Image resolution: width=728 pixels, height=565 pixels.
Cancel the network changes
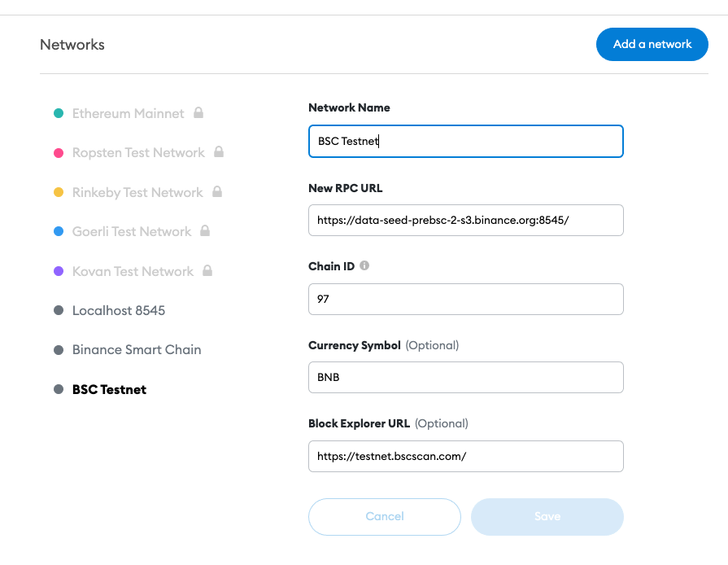point(385,516)
